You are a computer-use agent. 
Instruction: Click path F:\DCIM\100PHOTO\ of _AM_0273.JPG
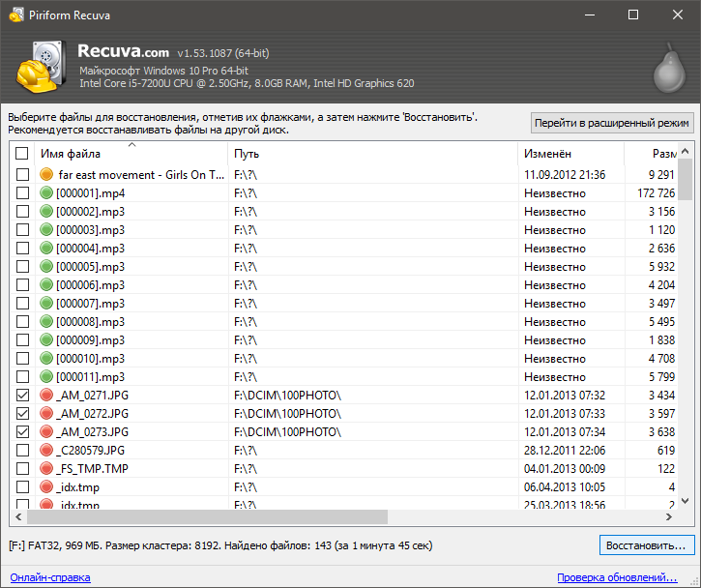point(287,432)
